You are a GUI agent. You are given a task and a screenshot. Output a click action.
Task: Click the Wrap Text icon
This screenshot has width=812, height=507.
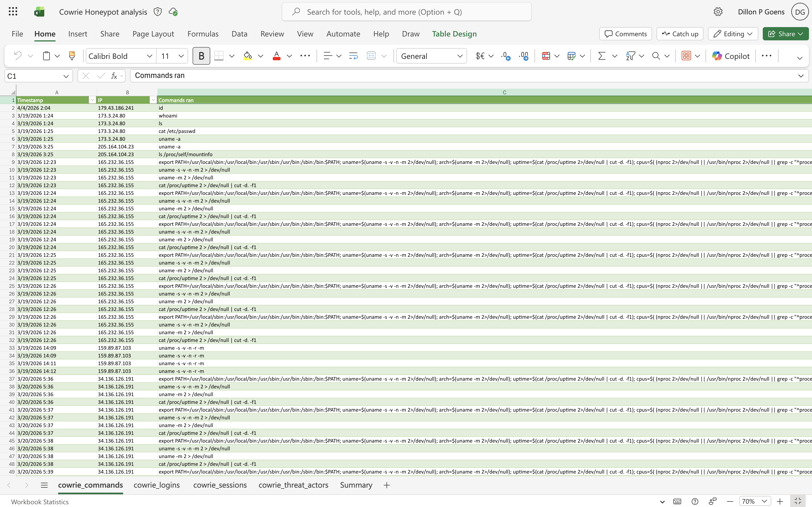coord(353,56)
